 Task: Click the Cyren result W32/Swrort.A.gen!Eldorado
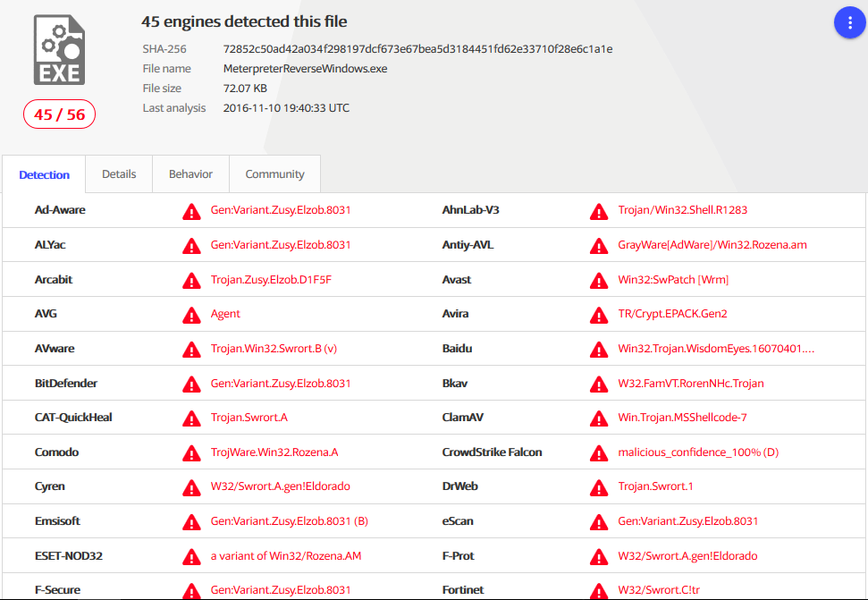point(281,486)
